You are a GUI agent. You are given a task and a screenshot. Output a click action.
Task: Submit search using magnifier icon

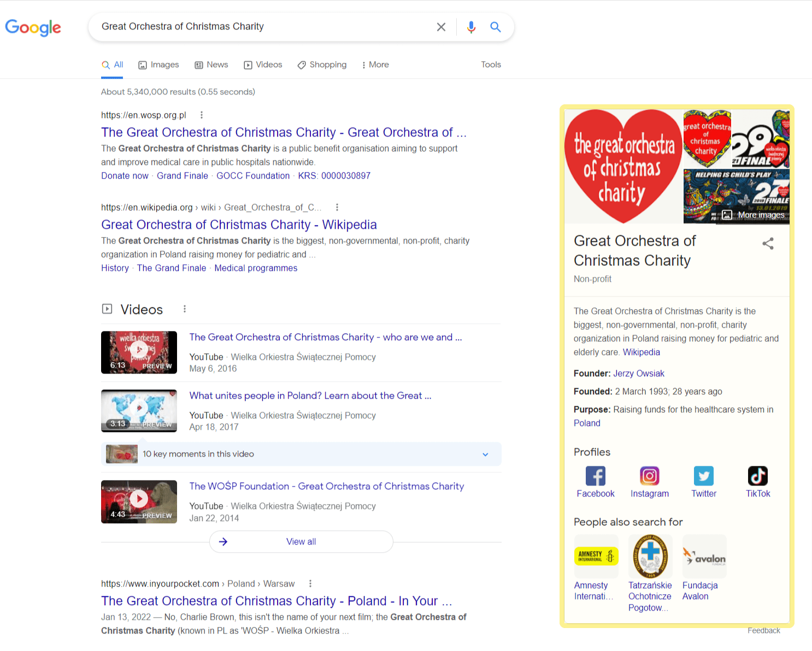coord(495,27)
